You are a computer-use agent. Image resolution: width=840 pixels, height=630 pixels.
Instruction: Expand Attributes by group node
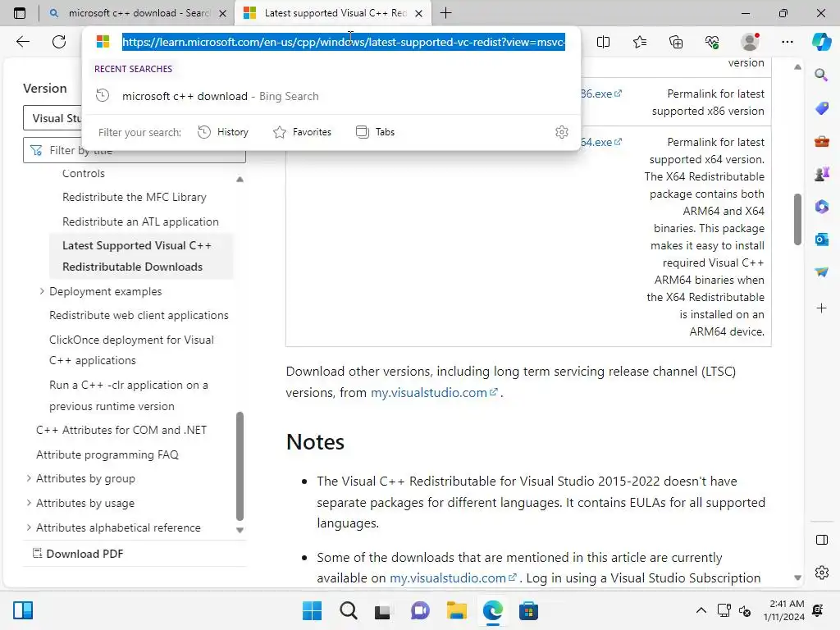click(x=29, y=478)
